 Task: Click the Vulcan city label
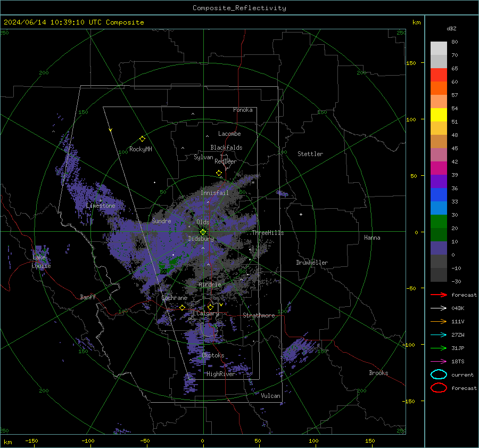coord(270,396)
